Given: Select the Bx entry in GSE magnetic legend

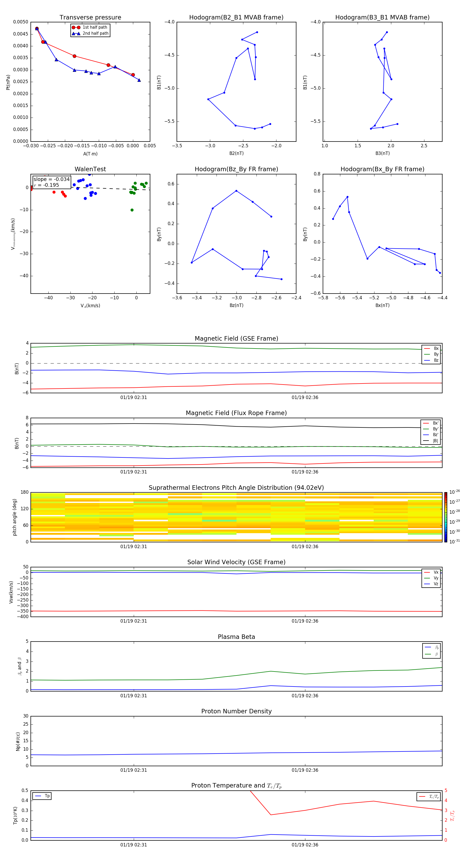Looking at the screenshot, I should [x=431, y=349].
